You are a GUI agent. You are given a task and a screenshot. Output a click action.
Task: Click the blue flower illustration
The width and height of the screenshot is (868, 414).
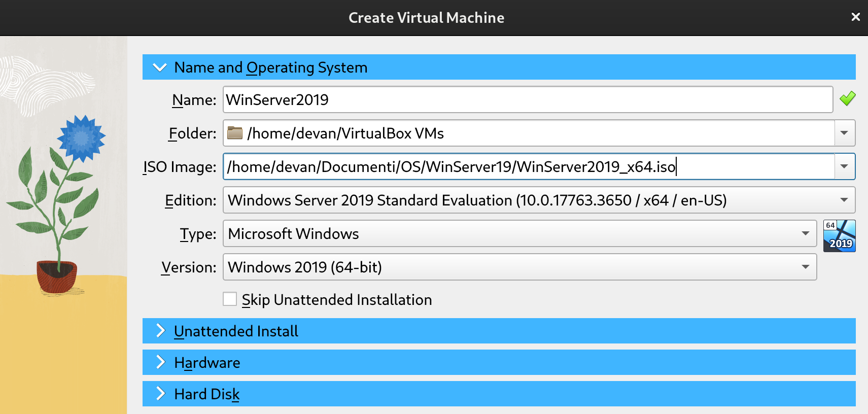click(81, 138)
